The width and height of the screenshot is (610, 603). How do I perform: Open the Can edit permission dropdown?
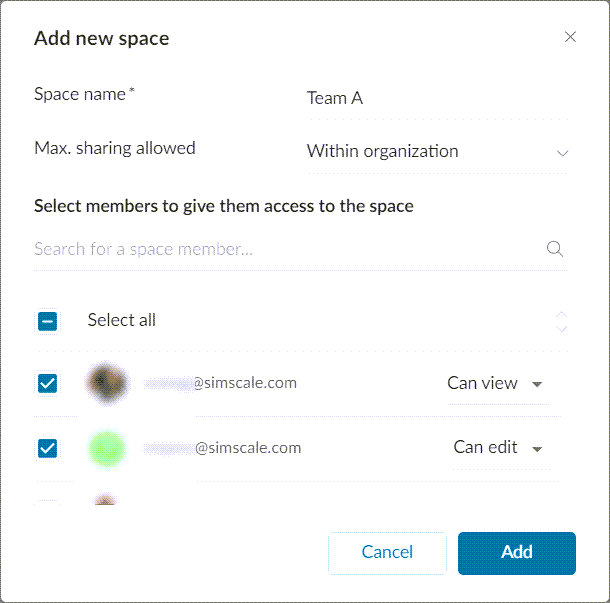498,448
